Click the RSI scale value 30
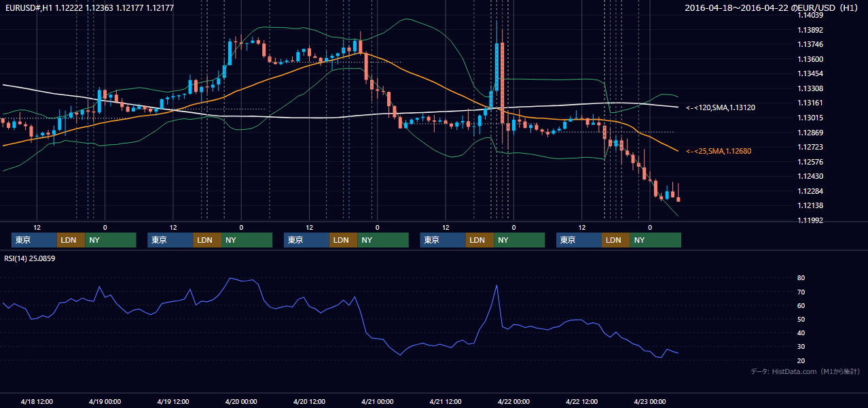Viewport: 868px width, 408px height. pyautogui.click(x=801, y=347)
